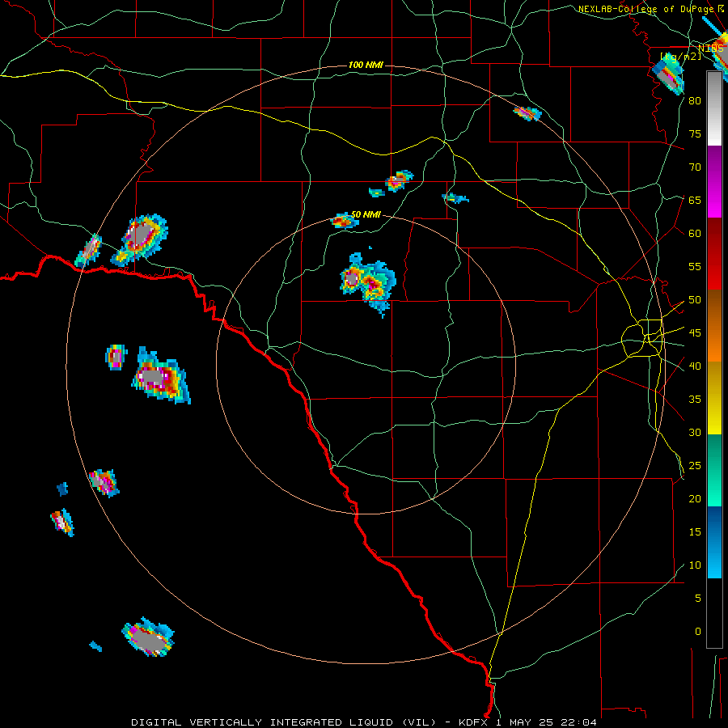The width and height of the screenshot is (728, 728).
Task: Select the 5 value on the VIL scale
Action: [x=698, y=598]
